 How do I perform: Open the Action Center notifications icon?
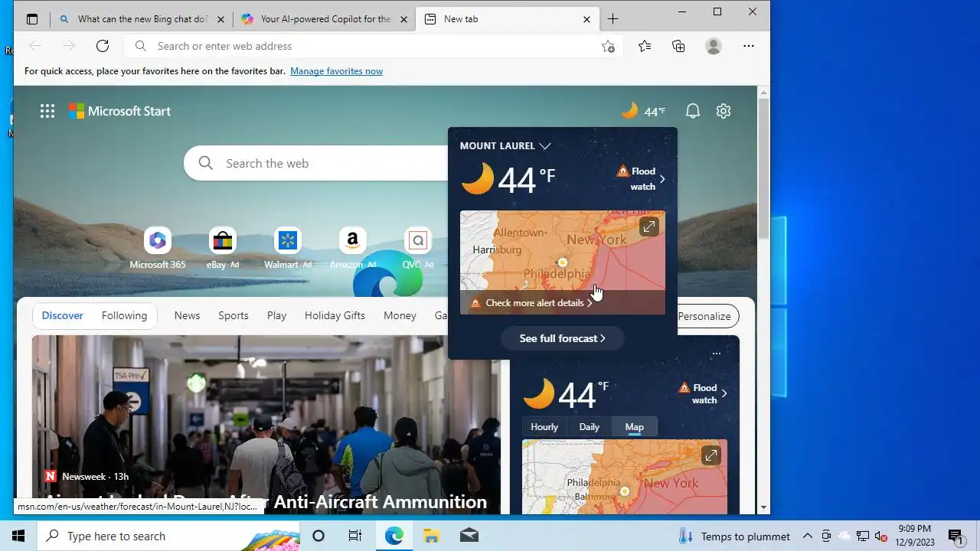955,536
